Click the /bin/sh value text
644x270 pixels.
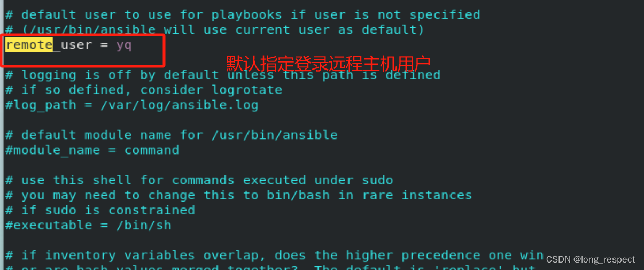[144, 225]
